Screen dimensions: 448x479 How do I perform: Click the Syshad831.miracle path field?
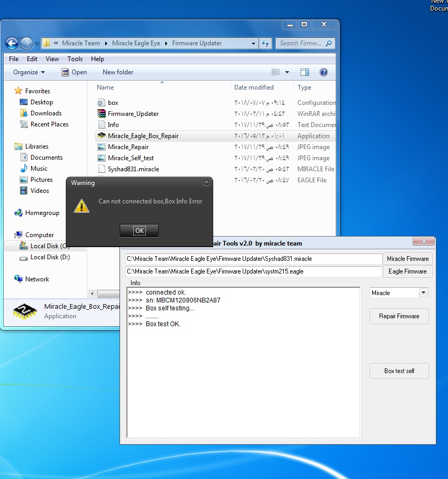254,259
